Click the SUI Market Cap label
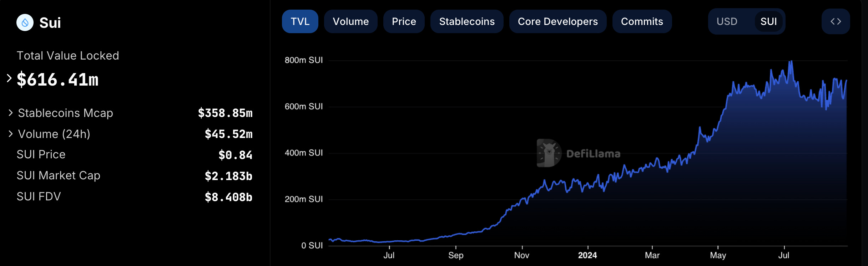The width and height of the screenshot is (868, 266). (x=59, y=175)
